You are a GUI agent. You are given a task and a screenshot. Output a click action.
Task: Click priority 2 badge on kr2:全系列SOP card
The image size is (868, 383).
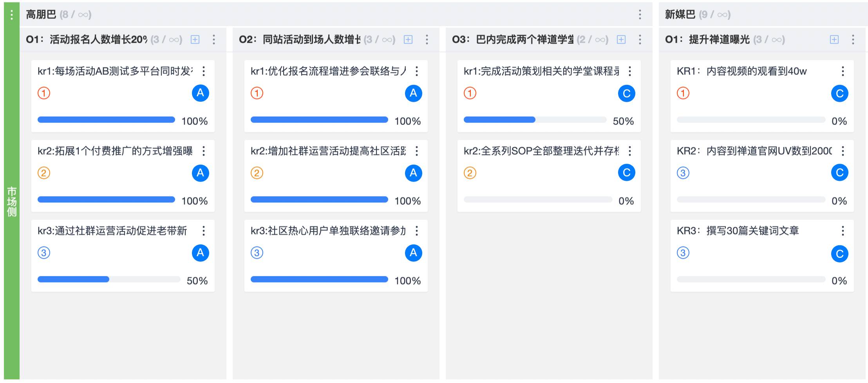pyautogui.click(x=470, y=173)
